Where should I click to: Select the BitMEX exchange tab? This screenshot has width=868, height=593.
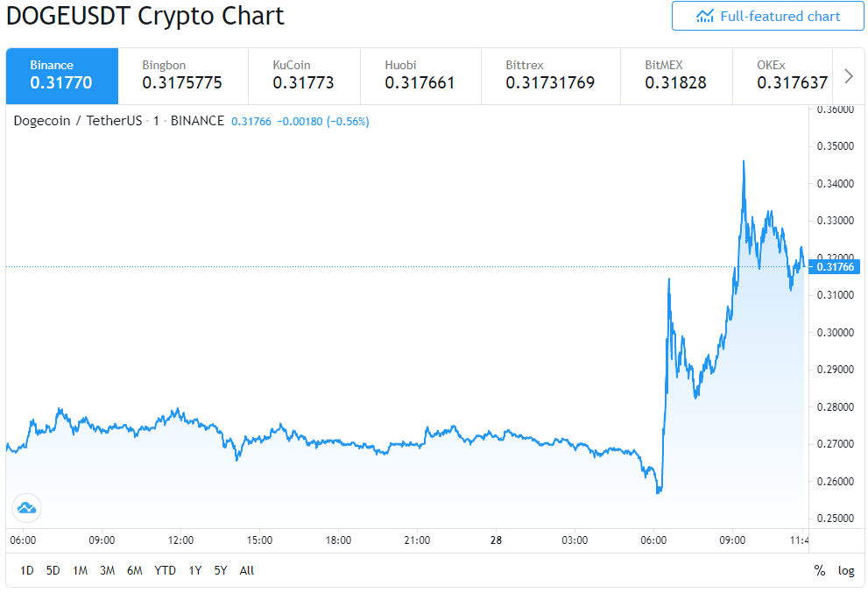click(x=676, y=76)
